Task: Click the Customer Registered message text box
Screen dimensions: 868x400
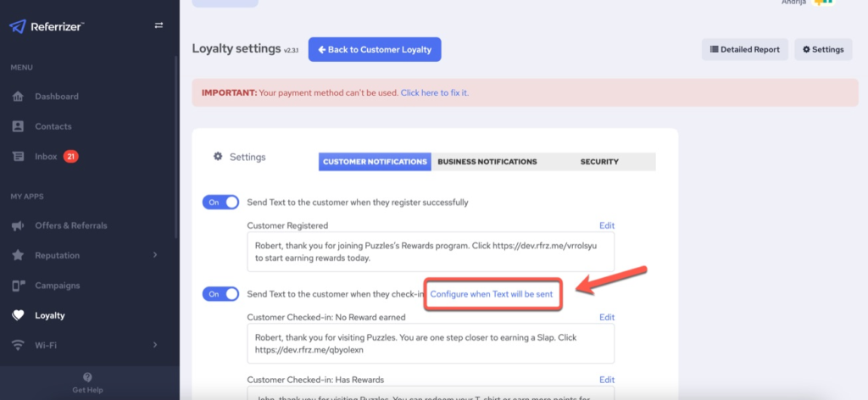Action: [430, 253]
